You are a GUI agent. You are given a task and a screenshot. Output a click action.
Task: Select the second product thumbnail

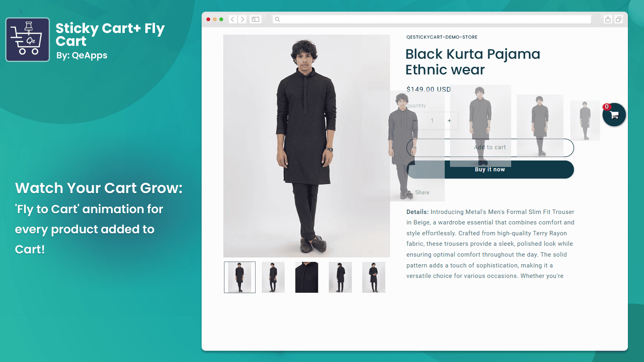coord(273,277)
